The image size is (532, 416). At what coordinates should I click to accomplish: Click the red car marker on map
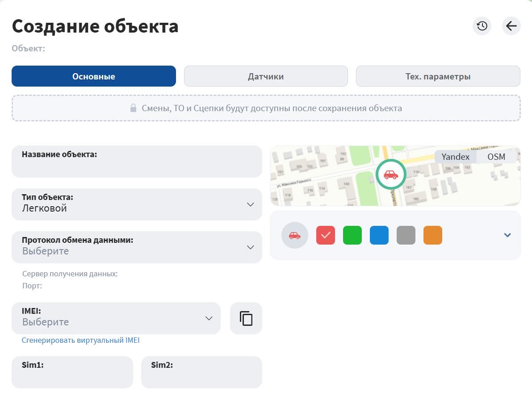(391, 175)
